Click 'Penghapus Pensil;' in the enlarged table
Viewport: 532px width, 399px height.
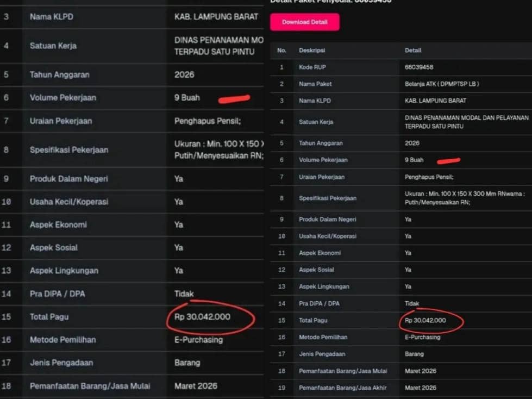208,121
